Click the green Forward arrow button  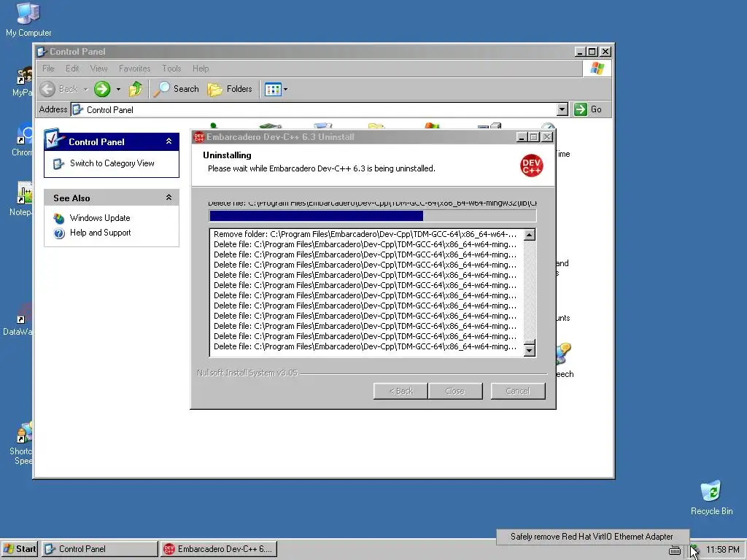point(102,89)
